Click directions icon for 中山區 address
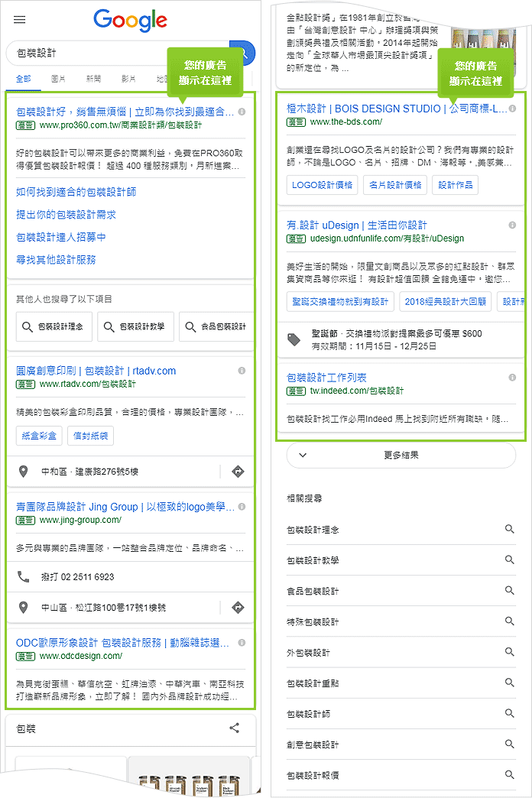The height and width of the screenshot is (798, 532). (x=238, y=608)
